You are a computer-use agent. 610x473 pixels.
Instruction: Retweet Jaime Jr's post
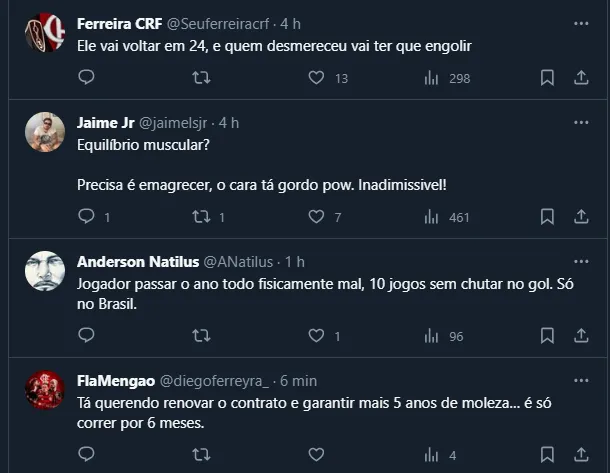click(201, 216)
